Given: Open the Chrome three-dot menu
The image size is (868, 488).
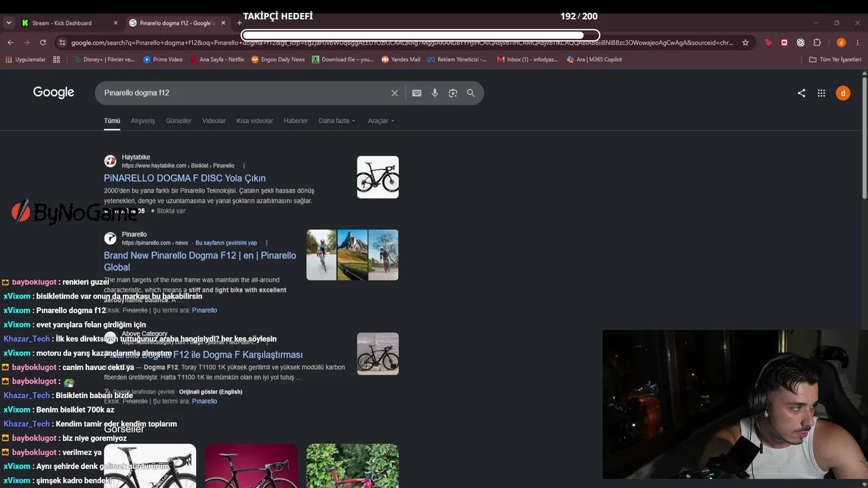Looking at the screenshot, I should point(858,43).
